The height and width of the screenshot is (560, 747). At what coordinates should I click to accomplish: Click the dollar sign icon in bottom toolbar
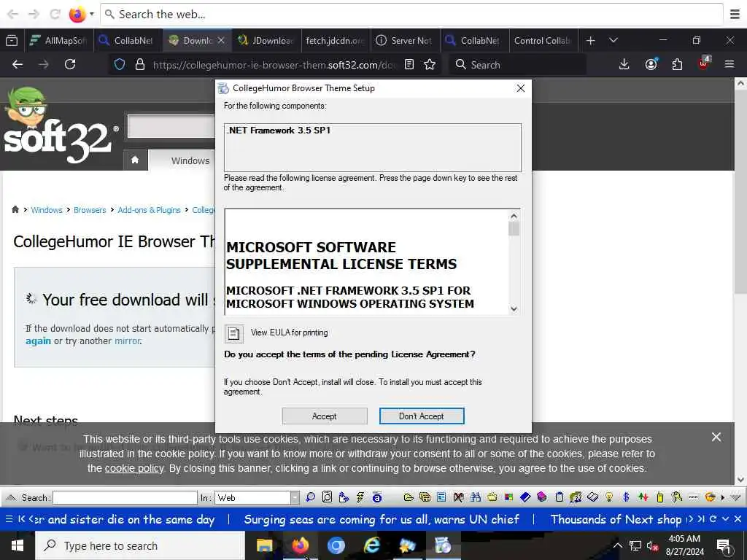tap(626, 497)
